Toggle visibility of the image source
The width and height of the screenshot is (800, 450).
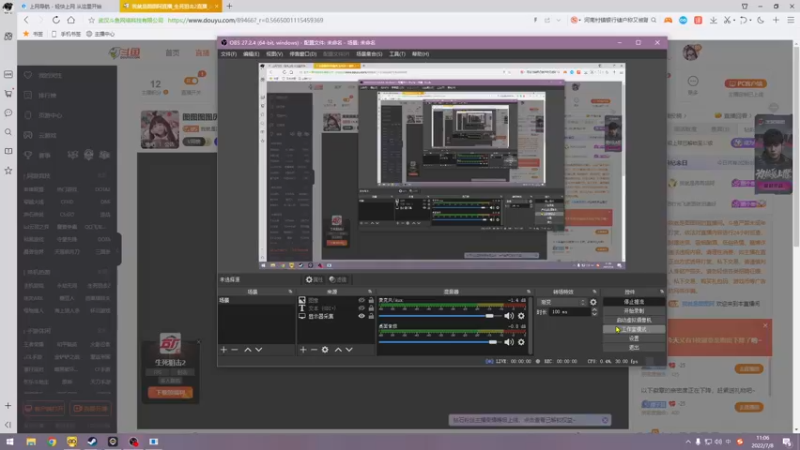click(x=361, y=300)
